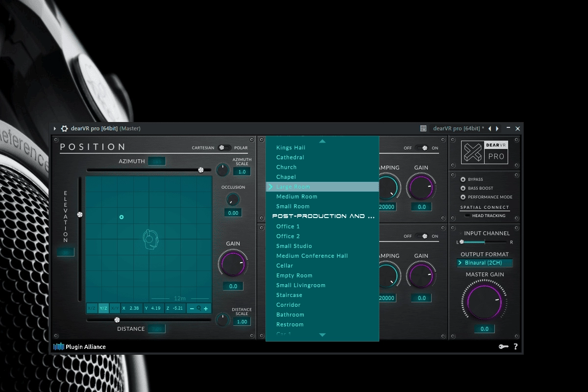Click the Plugin Alliance logo

point(79,347)
